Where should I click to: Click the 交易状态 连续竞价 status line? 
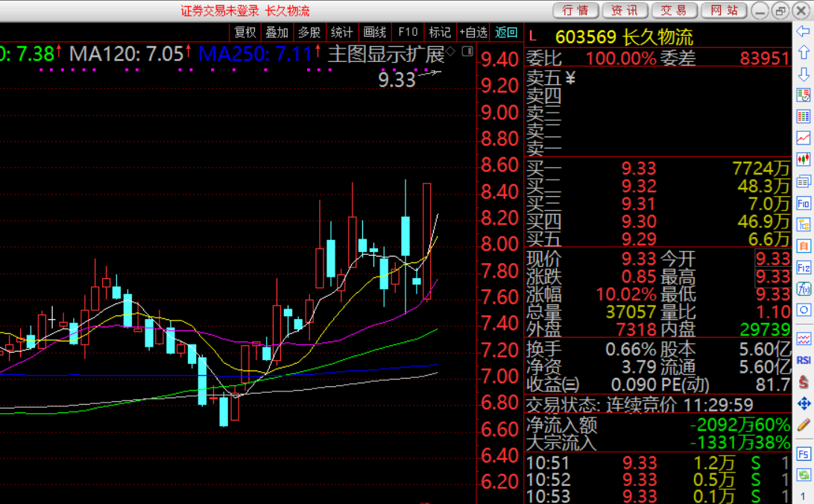(639, 404)
